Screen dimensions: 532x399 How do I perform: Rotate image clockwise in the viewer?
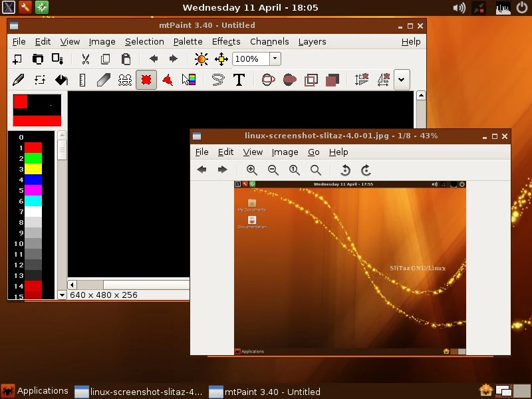[366, 170]
